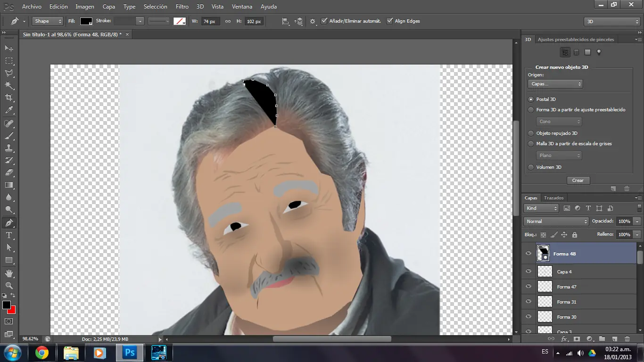Select Volumen 3D radio option
Viewport: 644px width, 362px height.
pos(531,167)
